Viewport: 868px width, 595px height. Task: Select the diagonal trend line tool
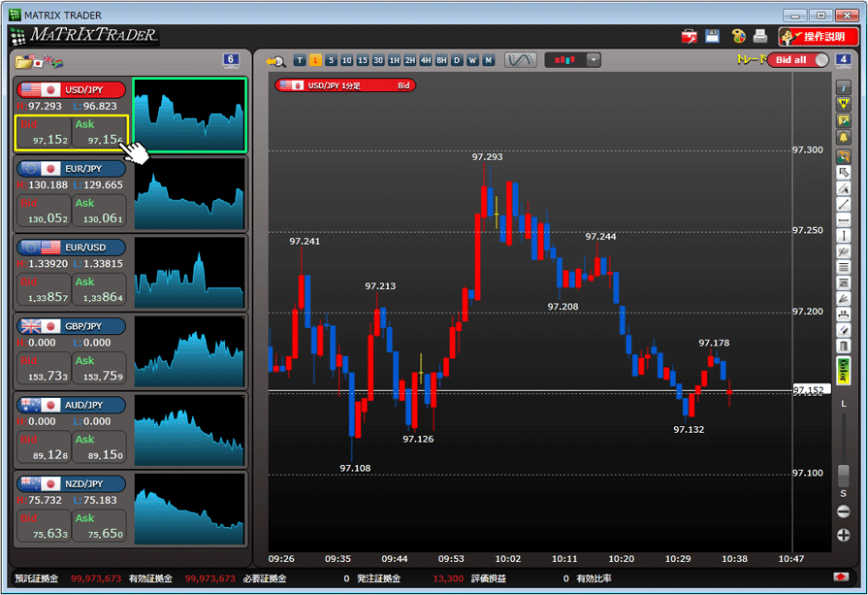pyautogui.click(x=843, y=205)
